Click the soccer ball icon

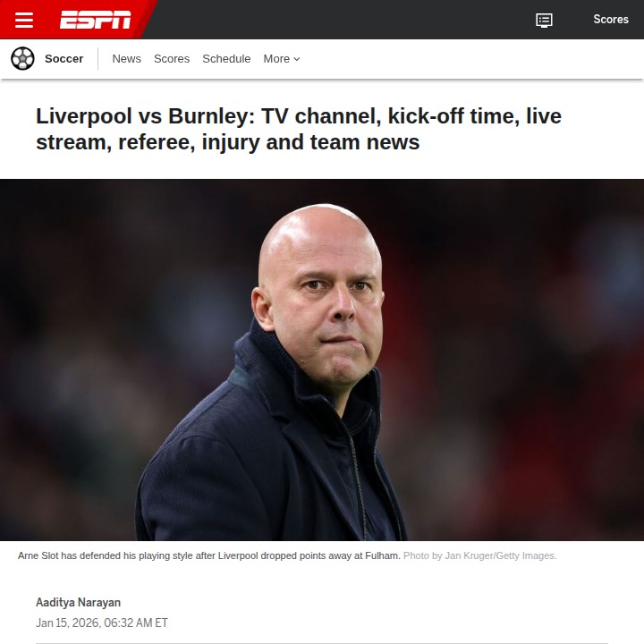tap(22, 59)
